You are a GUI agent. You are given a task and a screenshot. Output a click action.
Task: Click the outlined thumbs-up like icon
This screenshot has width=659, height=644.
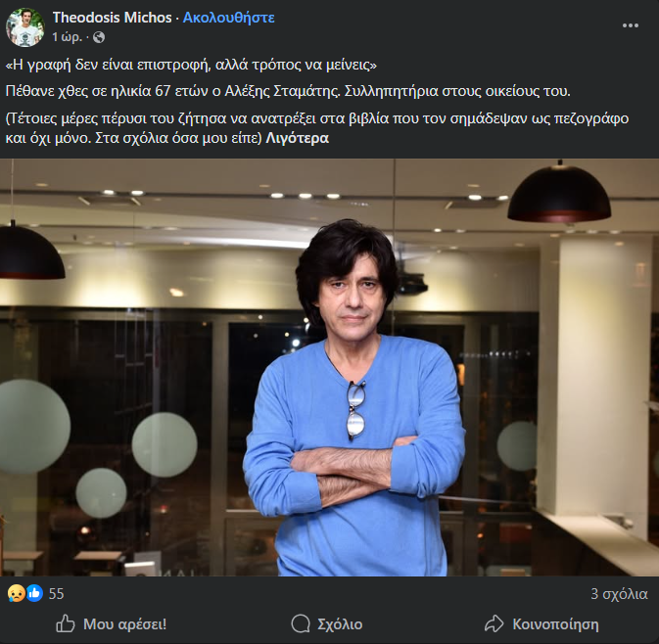(x=66, y=624)
